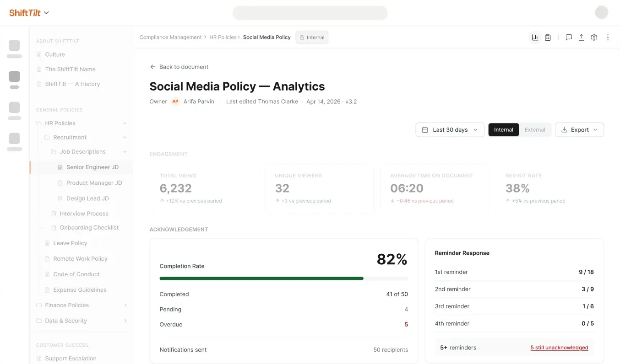Open the 5 still unacknowledged link
The image size is (620, 364).
coord(559,348)
